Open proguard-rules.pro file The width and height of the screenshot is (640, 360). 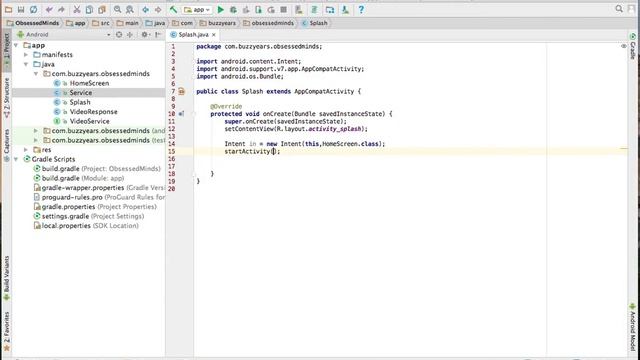(x=99, y=197)
